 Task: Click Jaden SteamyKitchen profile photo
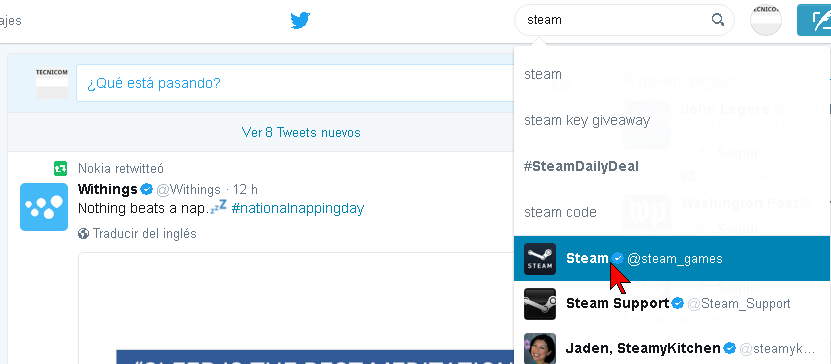(x=540, y=348)
